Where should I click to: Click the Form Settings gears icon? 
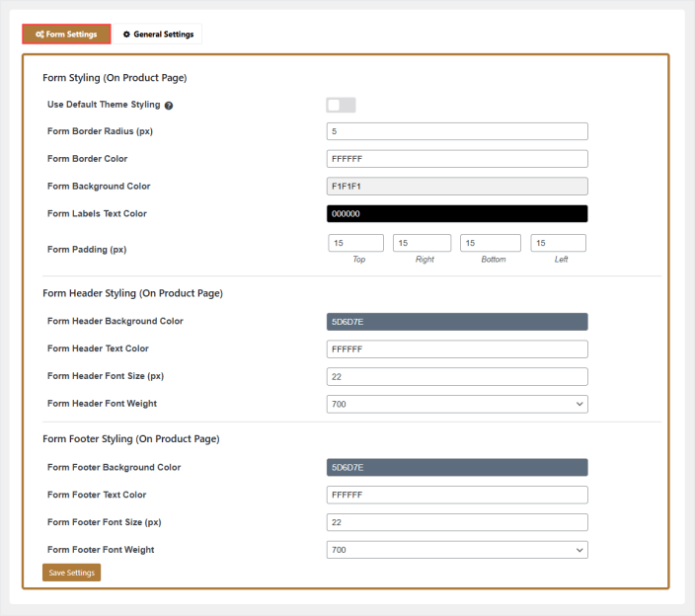[x=39, y=35]
